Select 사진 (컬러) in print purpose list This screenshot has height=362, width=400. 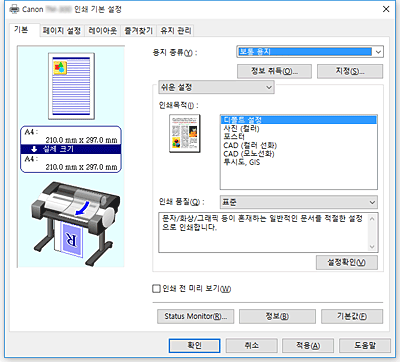tap(299, 128)
